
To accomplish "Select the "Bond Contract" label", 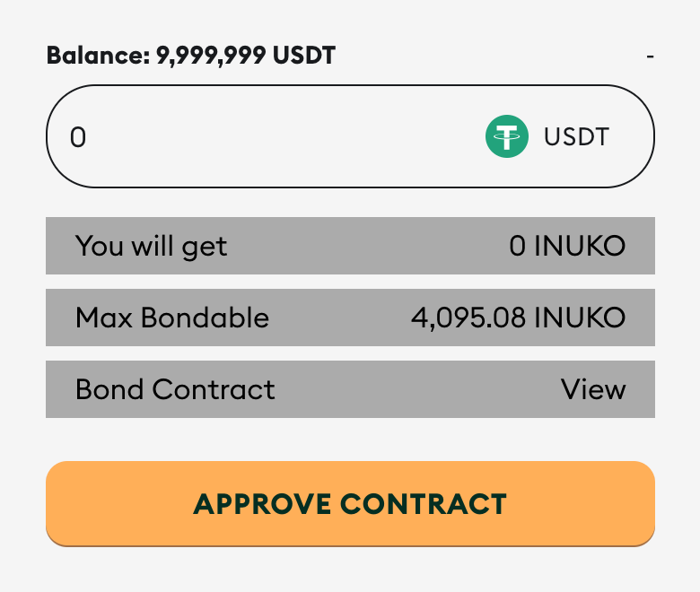I will coord(175,390).
